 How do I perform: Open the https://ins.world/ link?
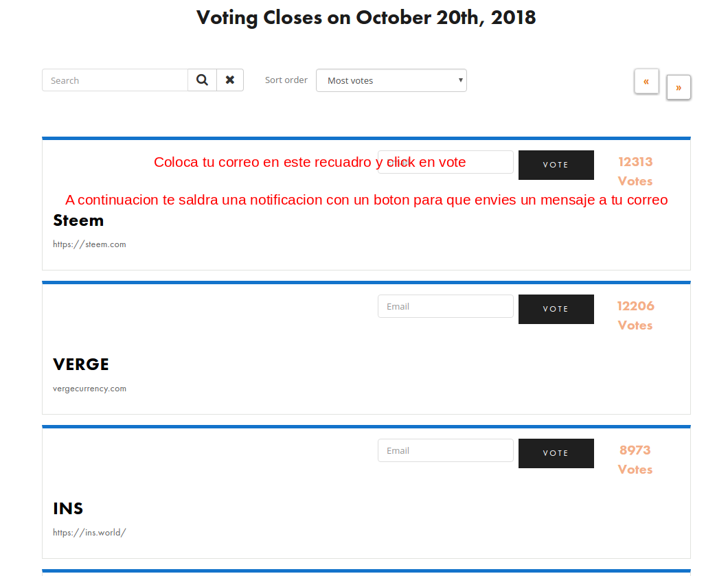[89, 532]
